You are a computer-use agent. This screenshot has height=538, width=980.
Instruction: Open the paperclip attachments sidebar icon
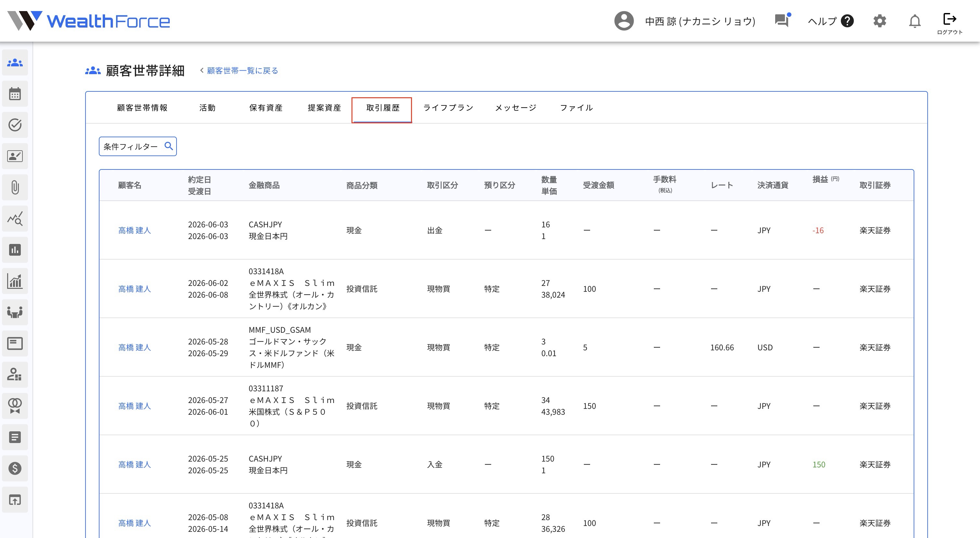coord(15,187)
